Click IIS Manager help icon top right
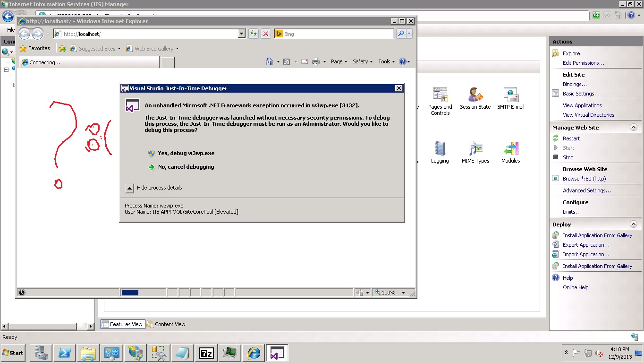Image resolution: width=644 pixels, height=363 pixels. coord(632,15)
